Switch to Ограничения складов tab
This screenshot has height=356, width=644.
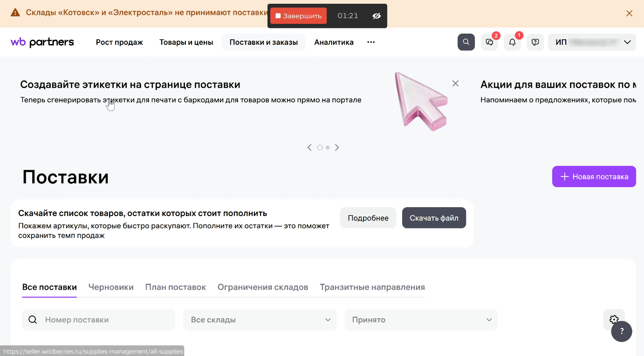pos(263,287)
